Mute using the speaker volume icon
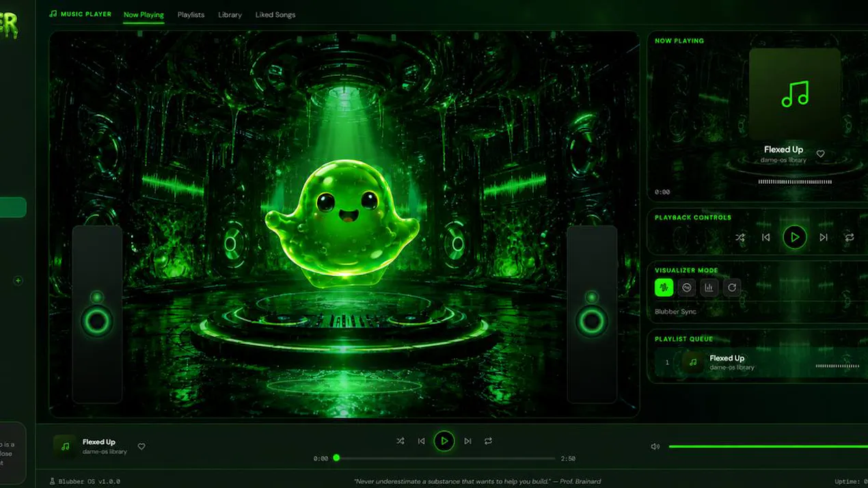 tap(655, 446)
